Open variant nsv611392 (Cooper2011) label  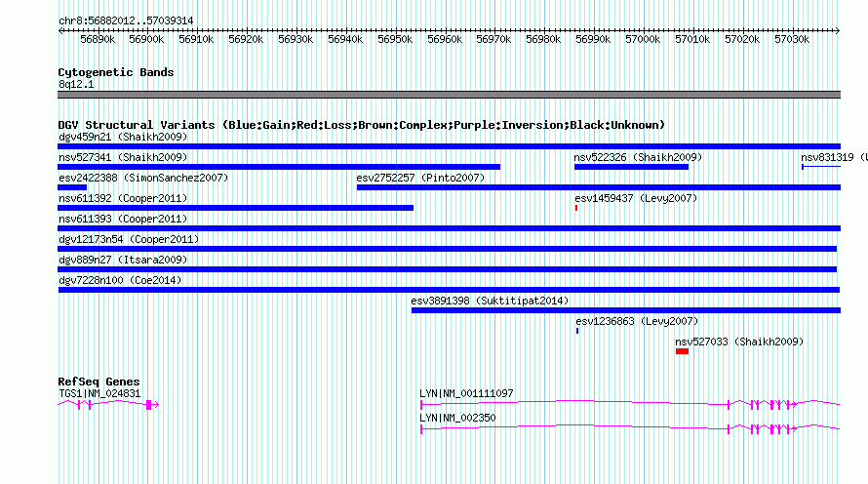(123, 198)
